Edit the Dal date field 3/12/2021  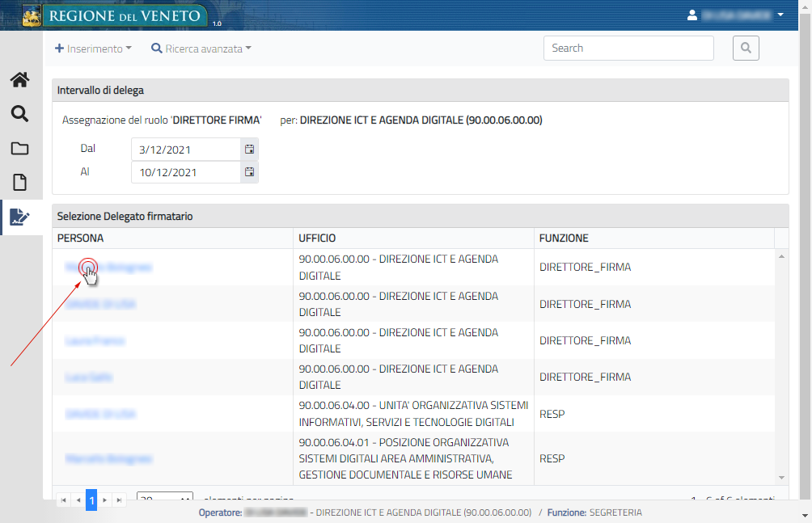pos(186,150)
